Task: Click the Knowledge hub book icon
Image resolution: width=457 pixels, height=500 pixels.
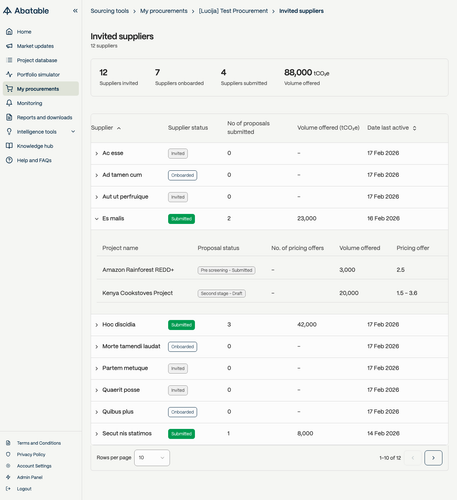Action: click(9, 146)
